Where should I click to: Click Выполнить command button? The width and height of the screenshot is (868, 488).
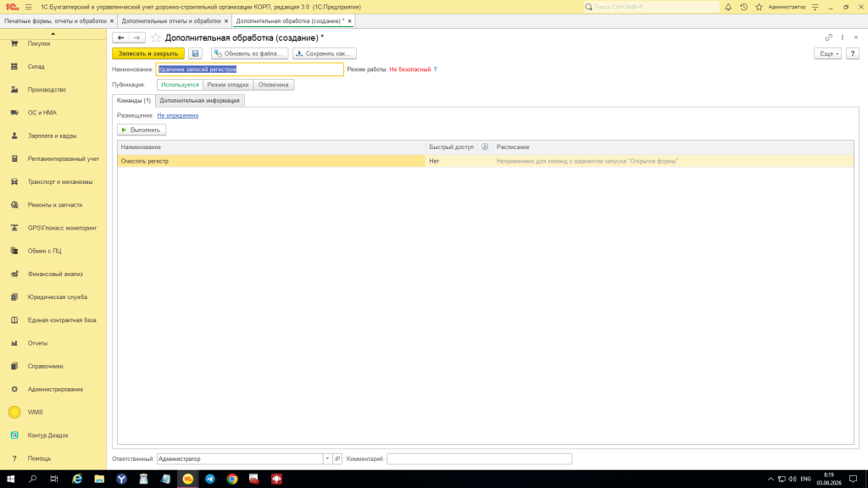[x=142, y=130]
